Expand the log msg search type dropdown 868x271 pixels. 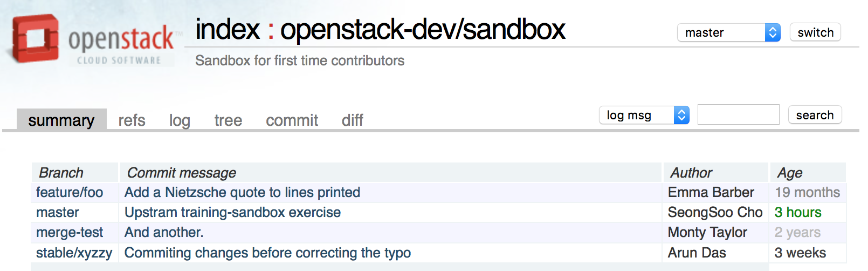point(644,115)
